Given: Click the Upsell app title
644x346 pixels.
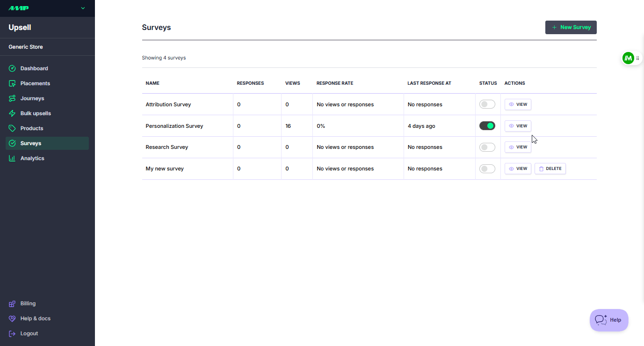Looking at the screenshot, I should (x=20, y=28).
